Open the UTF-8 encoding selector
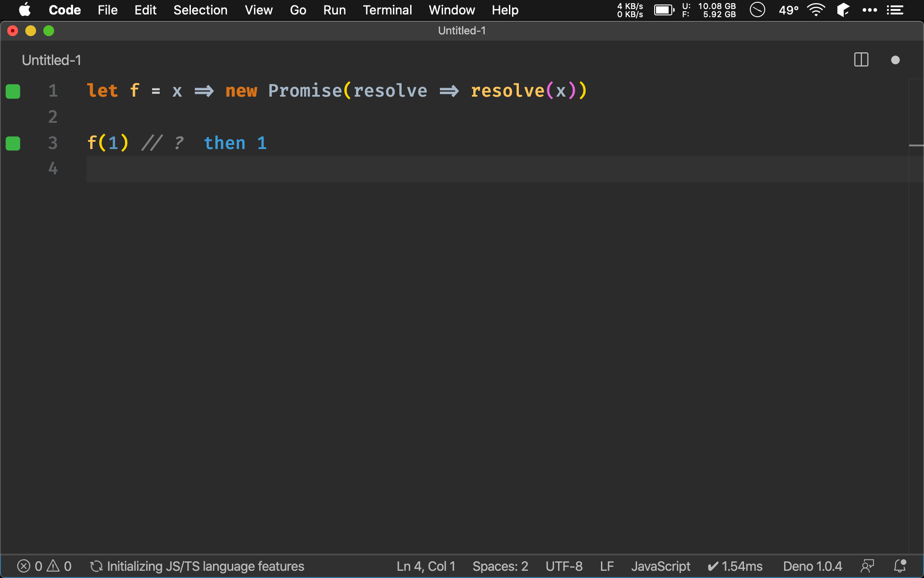The height and width of the screenshot is (578, 924). (564, 566)
